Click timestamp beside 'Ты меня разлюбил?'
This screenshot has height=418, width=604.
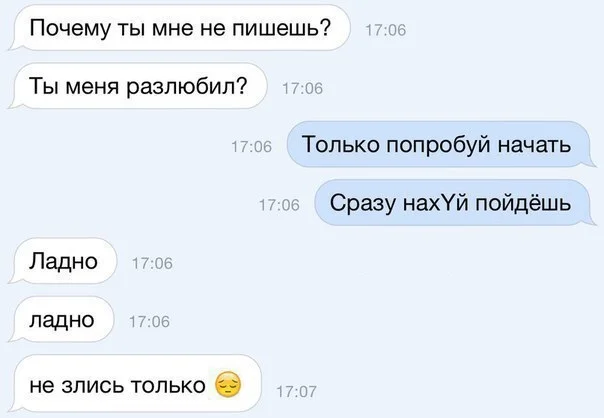(302, 89)
